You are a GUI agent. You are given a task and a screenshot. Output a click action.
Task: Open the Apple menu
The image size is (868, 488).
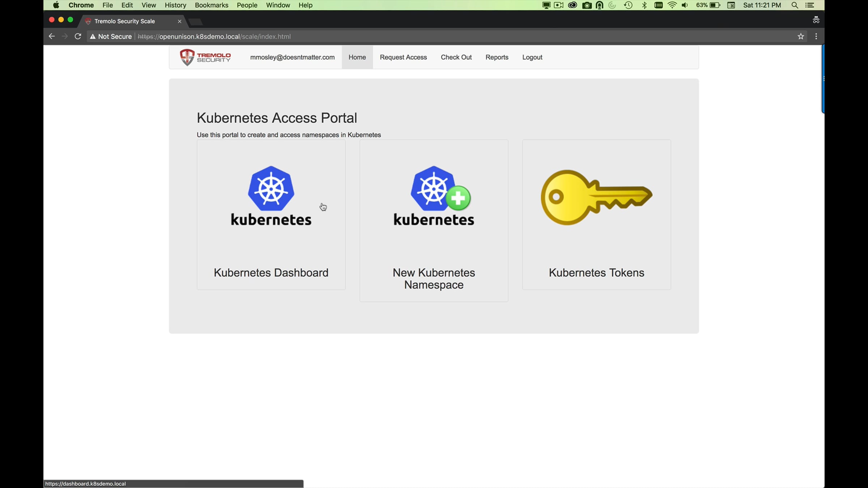[x=56, y=5]
